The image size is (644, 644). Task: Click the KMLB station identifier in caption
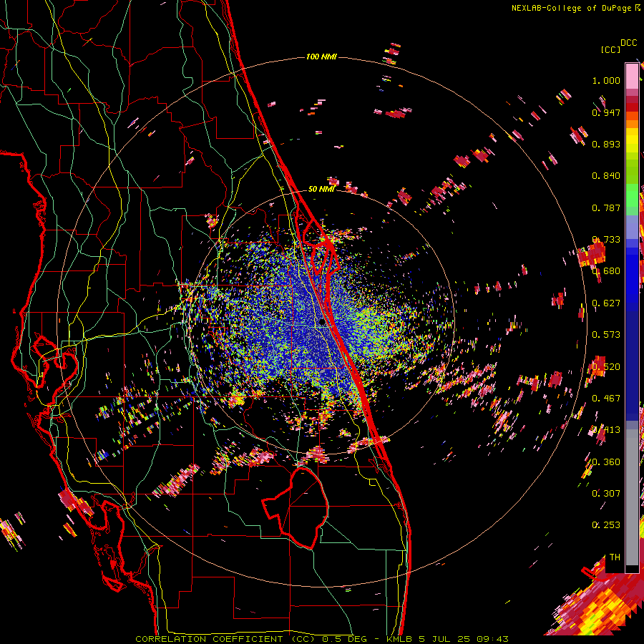tap(399, 639)
